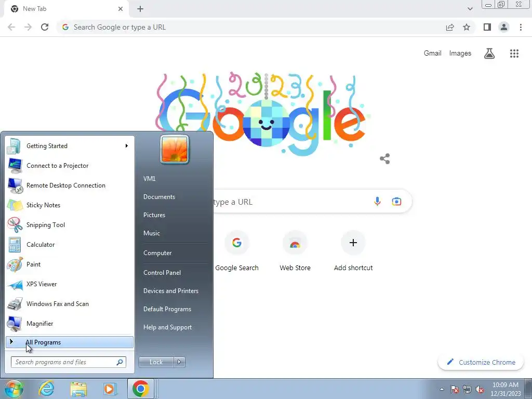Screen dimensions: 532x399
Task: Lock the computer with the Lock button
Action: (156, 362)
